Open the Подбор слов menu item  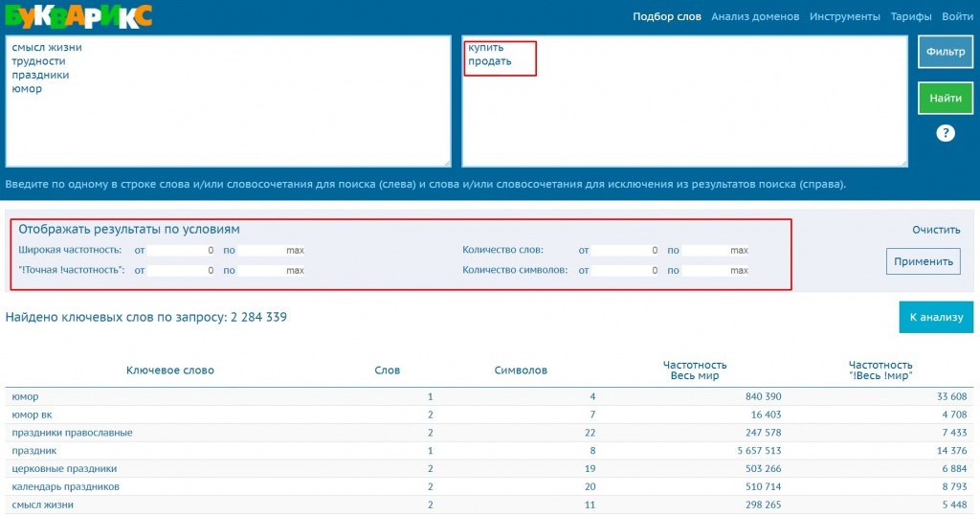point(666,16)
